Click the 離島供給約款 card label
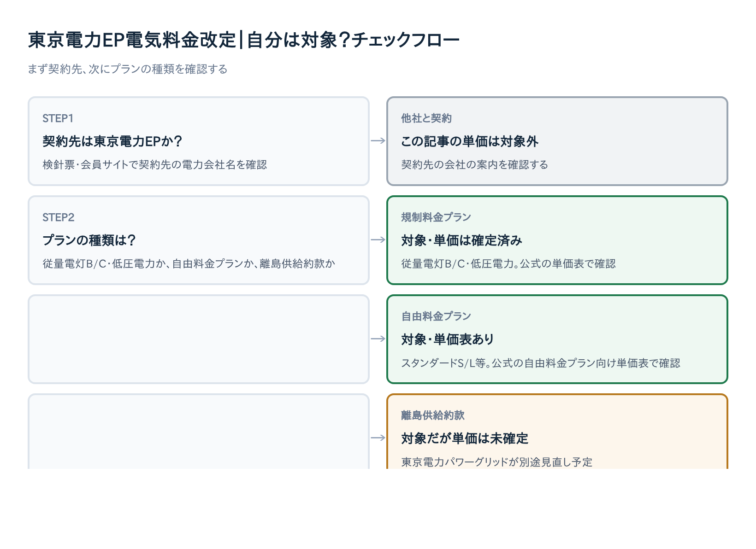The height and width of the screenshot is (549, 756). click(x=433, y=415)
